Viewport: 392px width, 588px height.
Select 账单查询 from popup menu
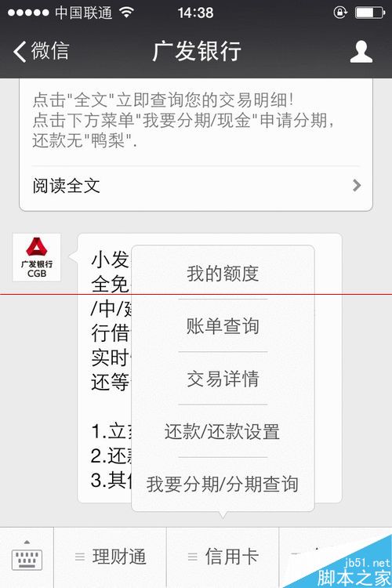pyautogui.click(x=223, y=325)
